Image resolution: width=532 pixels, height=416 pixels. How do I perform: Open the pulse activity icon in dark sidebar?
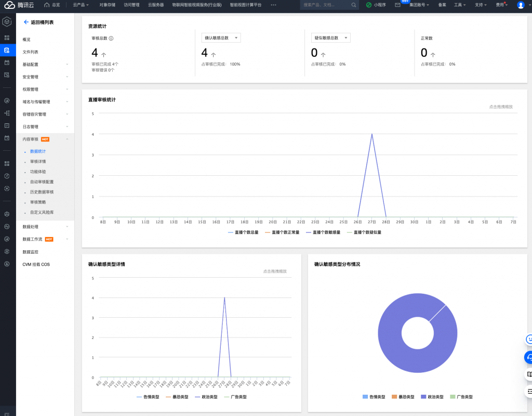coord(7,227)
